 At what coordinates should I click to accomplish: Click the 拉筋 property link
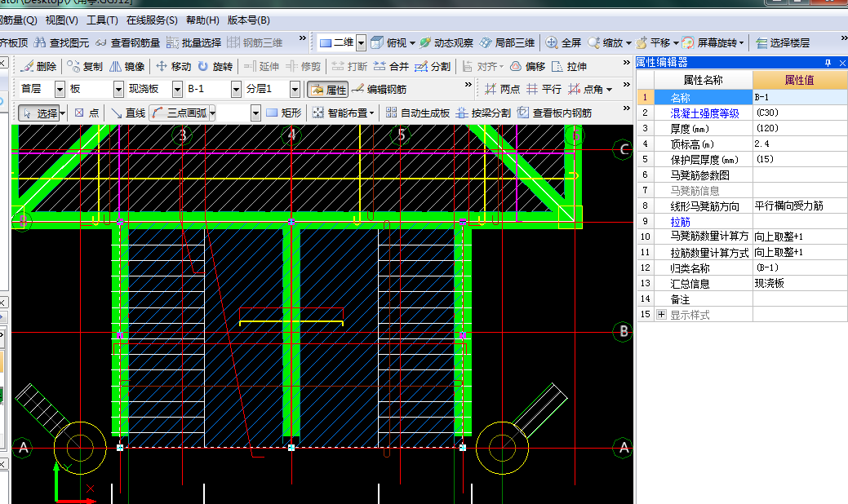[681, 222]
